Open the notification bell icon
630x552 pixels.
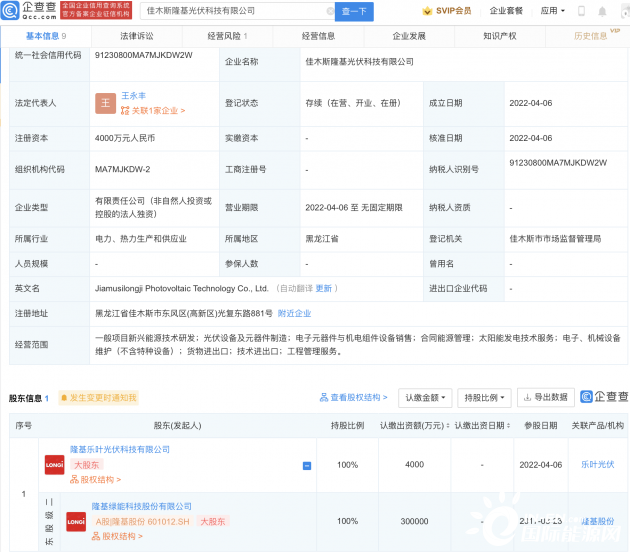(x=602, y=11)
